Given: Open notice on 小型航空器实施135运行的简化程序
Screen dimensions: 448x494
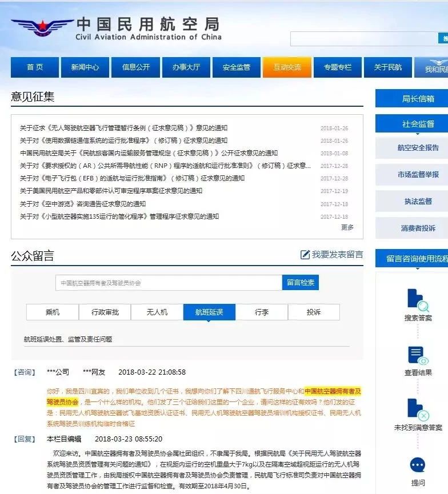Looking at the screenshot, I should pos(119,216).
